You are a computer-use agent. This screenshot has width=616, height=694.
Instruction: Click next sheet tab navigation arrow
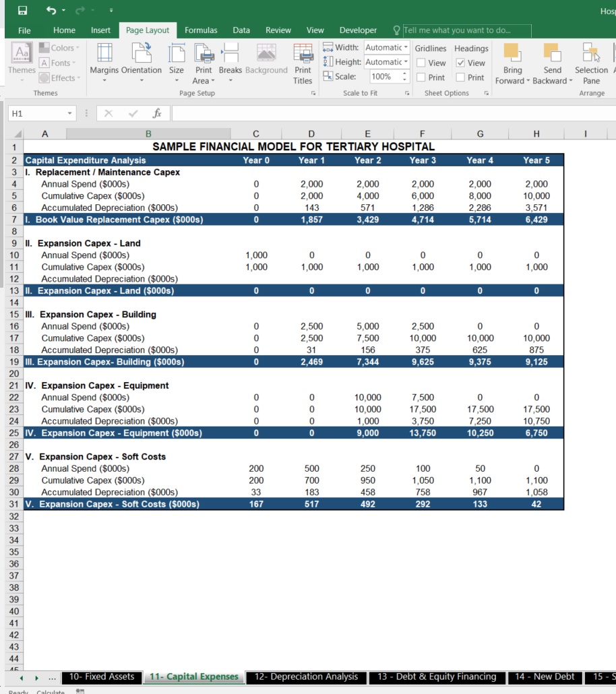tap(37, 678)
